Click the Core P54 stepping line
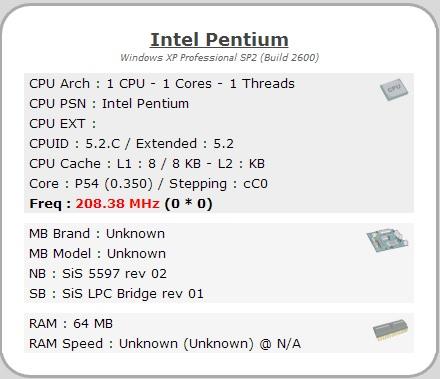This screenshot has width=440, height=379. click(148, 184)
